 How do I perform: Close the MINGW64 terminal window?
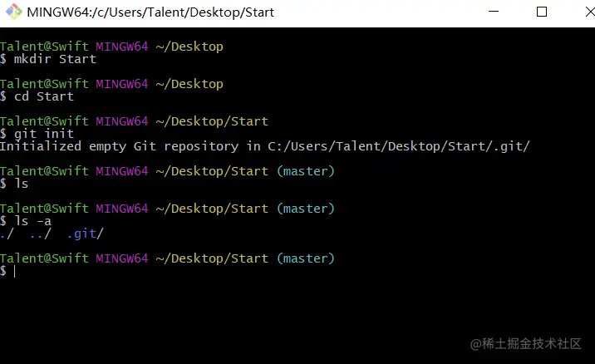pyautogui.click(x=589, y=12)
